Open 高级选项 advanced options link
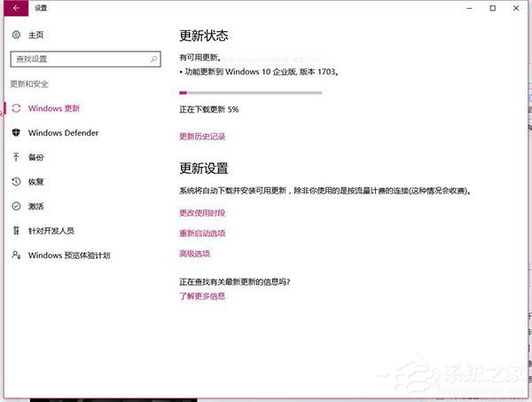This screenshot has height=402, width=532. pyautogui.click(x=195, y=253)
